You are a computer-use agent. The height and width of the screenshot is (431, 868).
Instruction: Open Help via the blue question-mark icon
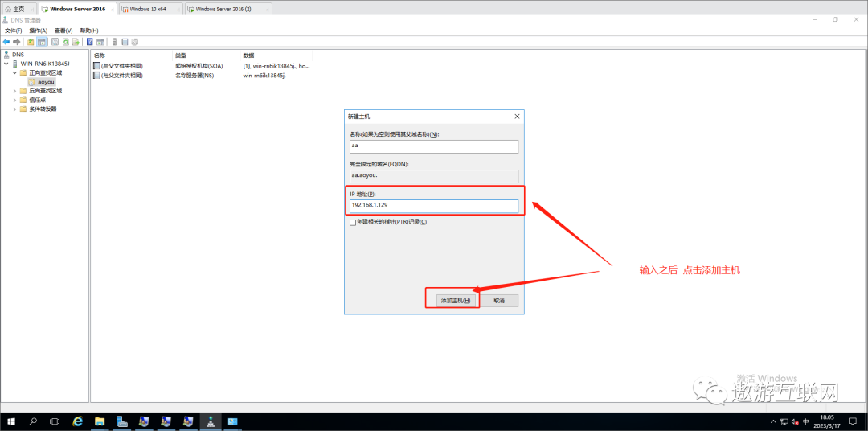pos(90,42)
